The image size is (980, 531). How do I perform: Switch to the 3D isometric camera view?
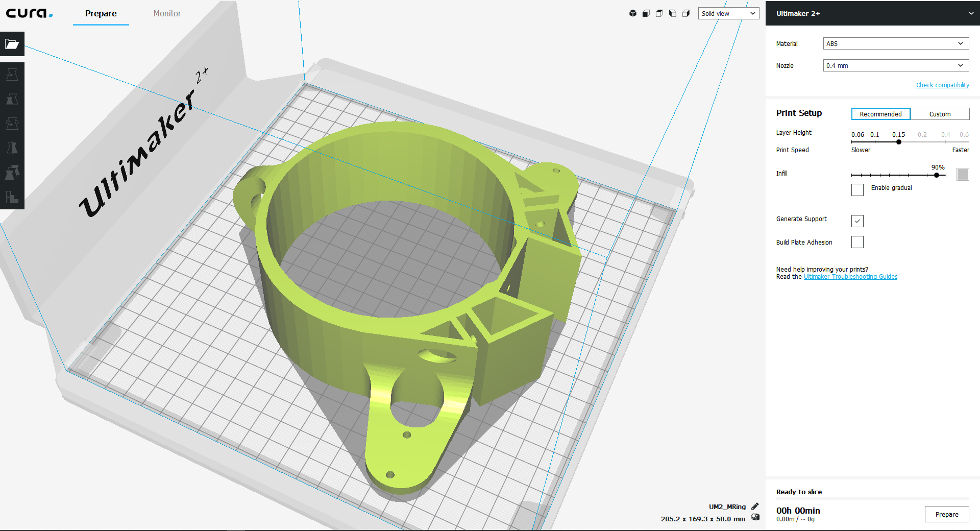point(633,13)
